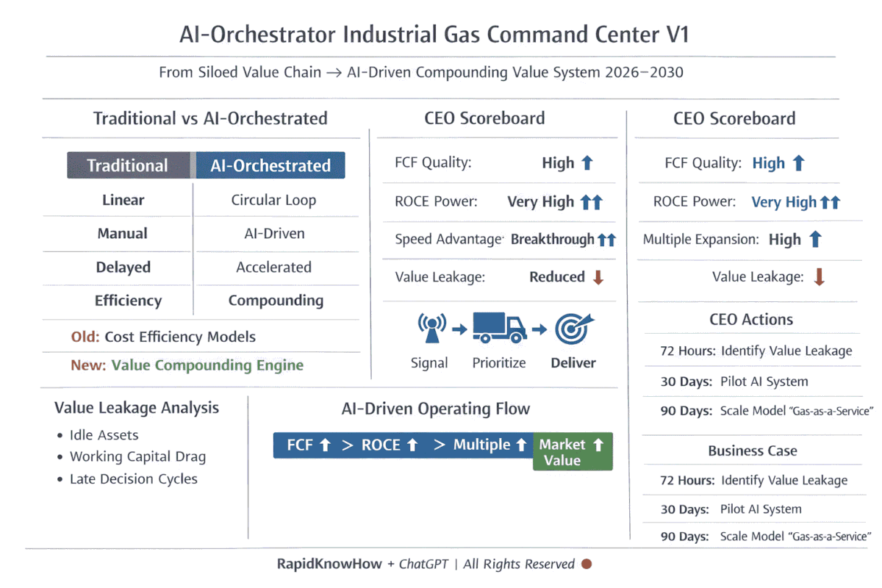Click the Idle Assets bullet item

(x=104, y=435)
